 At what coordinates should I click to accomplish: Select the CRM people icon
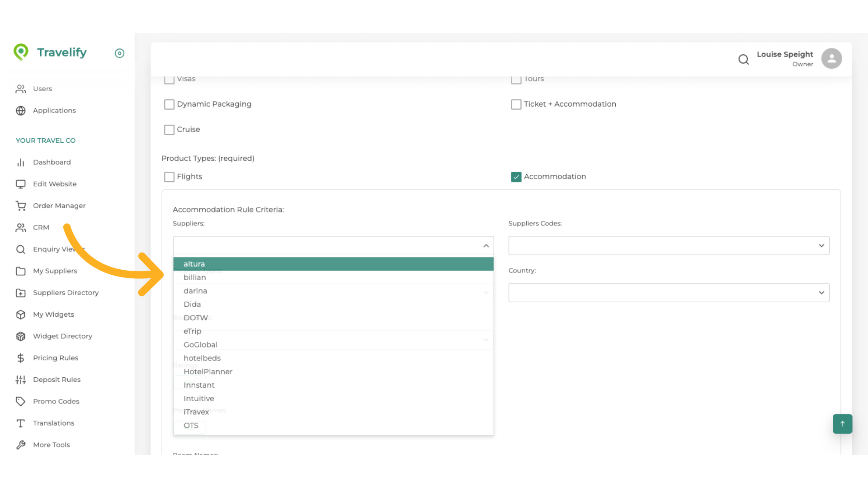pos(21,227)
